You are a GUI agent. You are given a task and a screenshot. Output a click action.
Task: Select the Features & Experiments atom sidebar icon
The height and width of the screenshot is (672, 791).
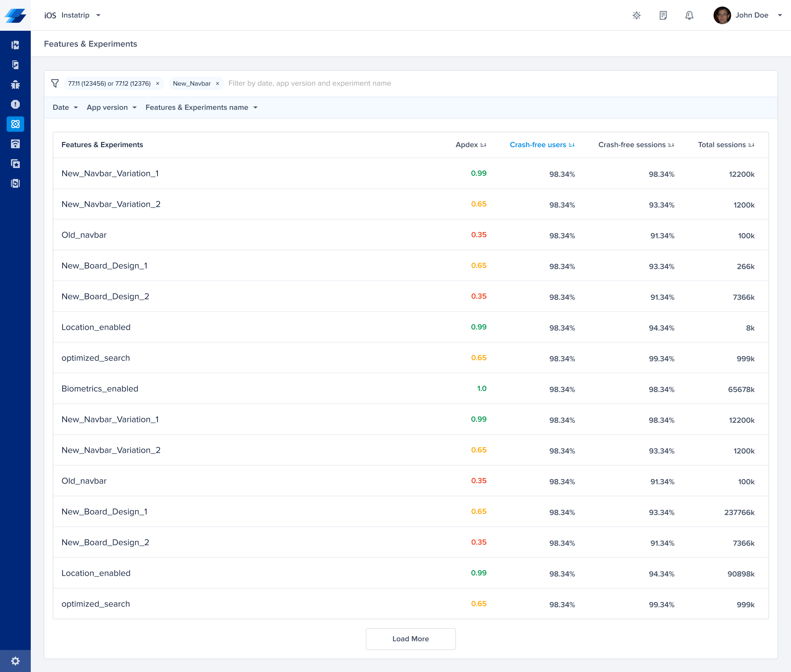15,124
